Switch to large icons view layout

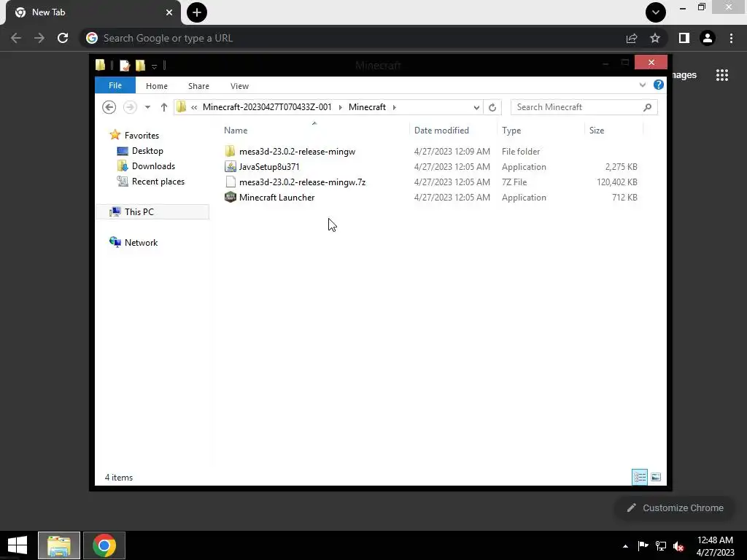tap(656, 477)
